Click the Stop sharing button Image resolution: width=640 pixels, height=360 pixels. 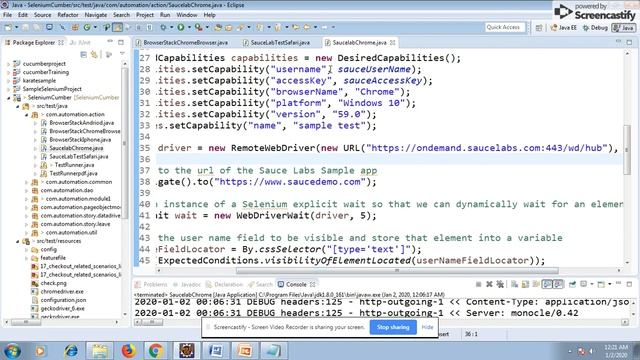click(393, 327)
